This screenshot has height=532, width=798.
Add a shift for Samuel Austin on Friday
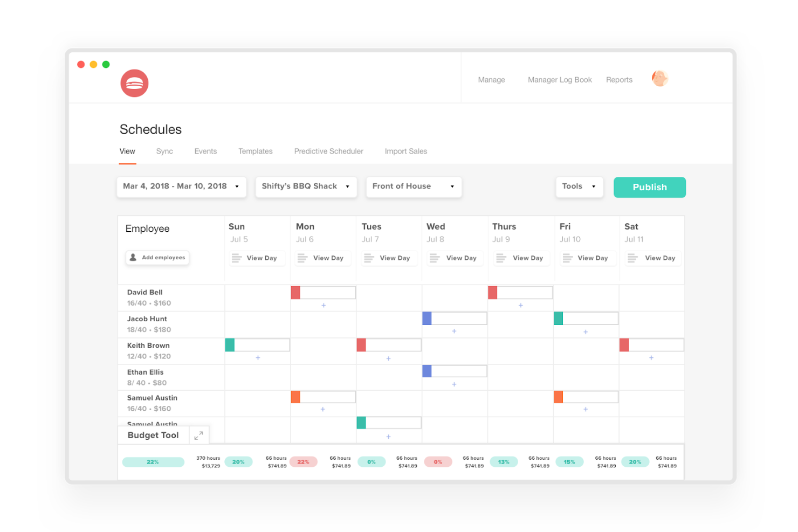tap(586, 410)
